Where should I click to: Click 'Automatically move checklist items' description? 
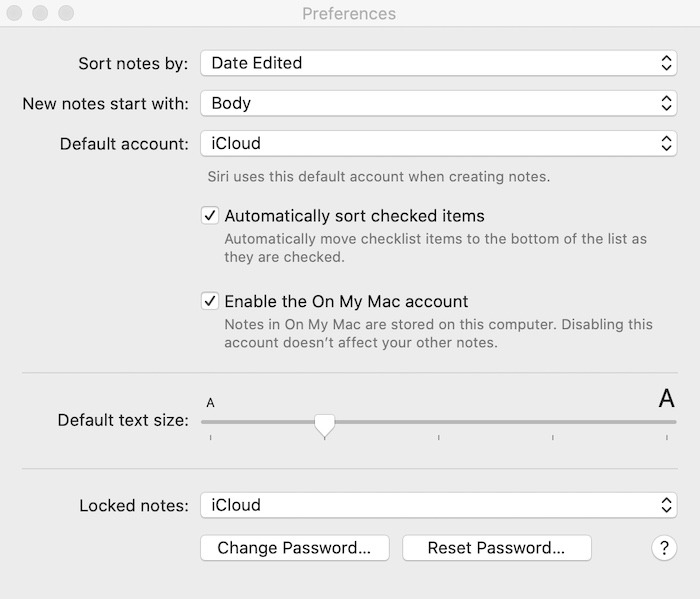click(435, 248)
